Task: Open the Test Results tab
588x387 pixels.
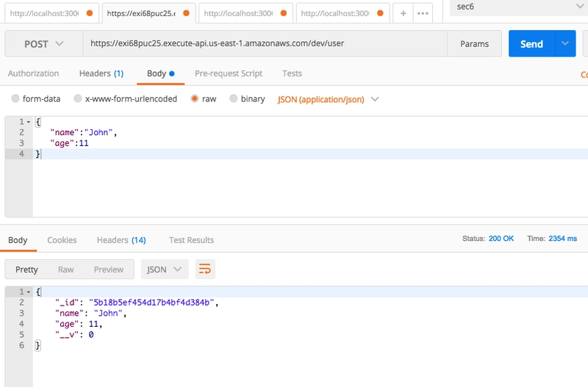Action: pos(191,240)
